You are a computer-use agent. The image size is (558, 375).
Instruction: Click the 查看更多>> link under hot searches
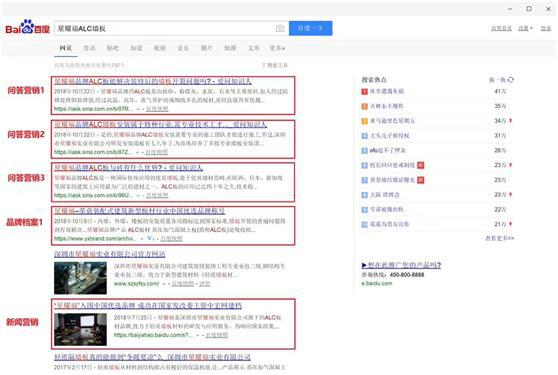(x=500, y=238)
